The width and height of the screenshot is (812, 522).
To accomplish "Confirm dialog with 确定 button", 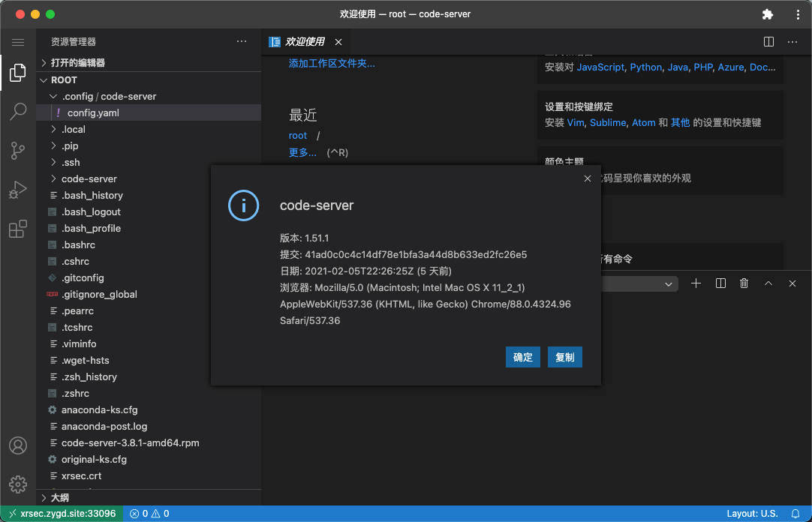I will 522,357.
